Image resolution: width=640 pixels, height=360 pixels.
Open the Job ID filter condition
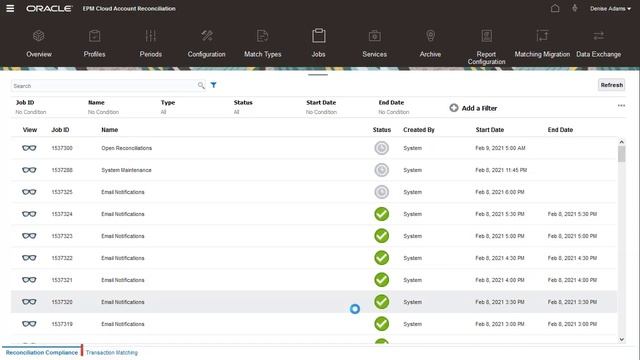pos(31,107)
